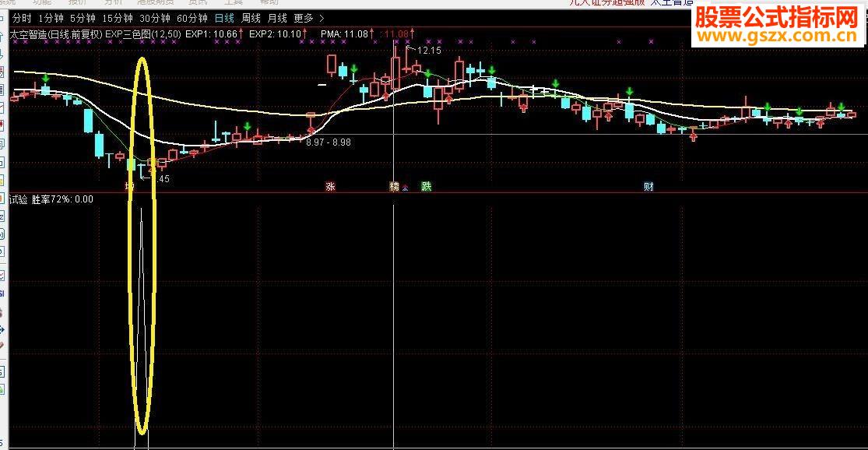Click the 8.97 - 8.98 gap label
The width and height of the screenshot is (868, 450).
pos(329,142)
